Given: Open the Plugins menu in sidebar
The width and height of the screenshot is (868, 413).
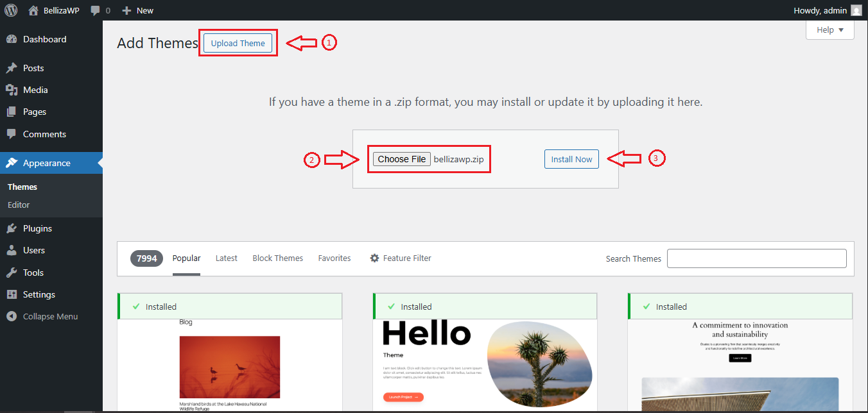Looking at the screenshot, I should 37,228.
